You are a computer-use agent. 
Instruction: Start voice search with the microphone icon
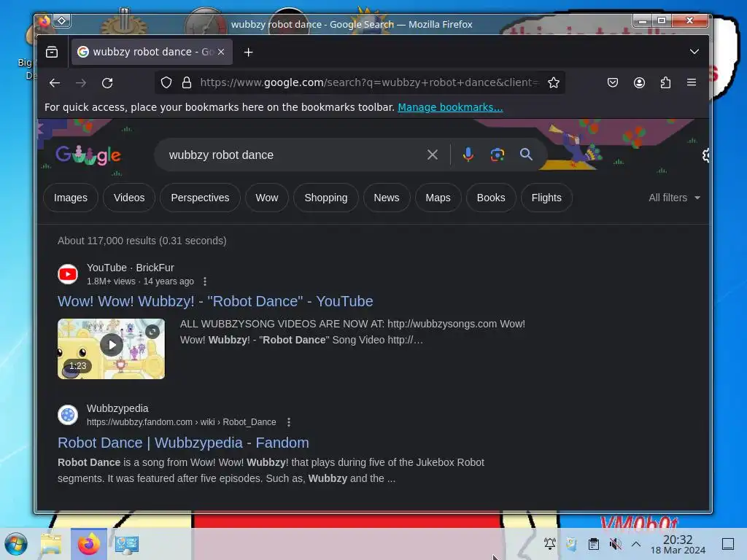468,155
